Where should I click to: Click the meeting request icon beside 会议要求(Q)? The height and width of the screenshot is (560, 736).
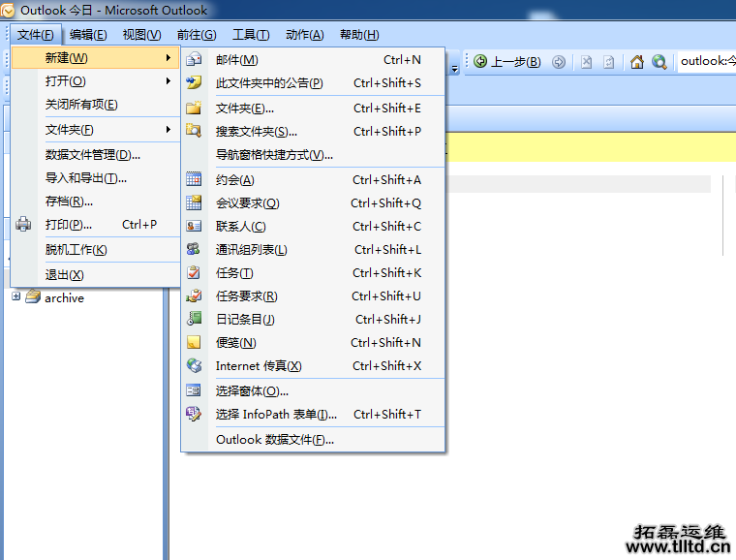pos(194,202)
